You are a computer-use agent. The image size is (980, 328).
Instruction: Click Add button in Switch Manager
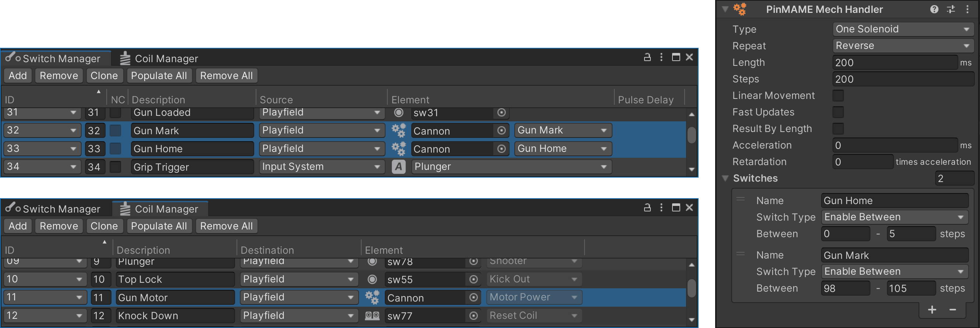point(18,76)
